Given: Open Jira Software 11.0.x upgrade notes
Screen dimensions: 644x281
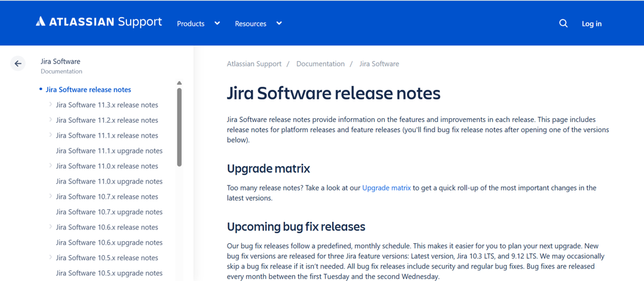Looking at the screenshot, I should tap(109, 181).
